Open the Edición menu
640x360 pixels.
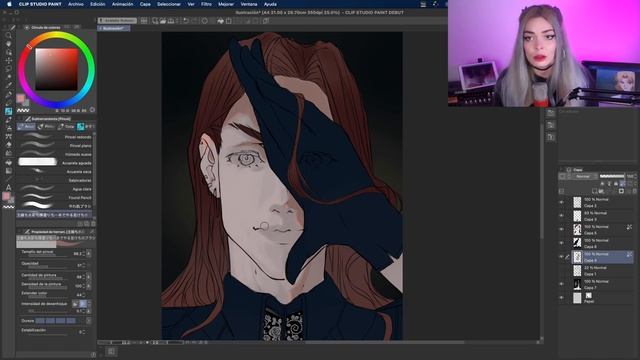pos(98,4)
